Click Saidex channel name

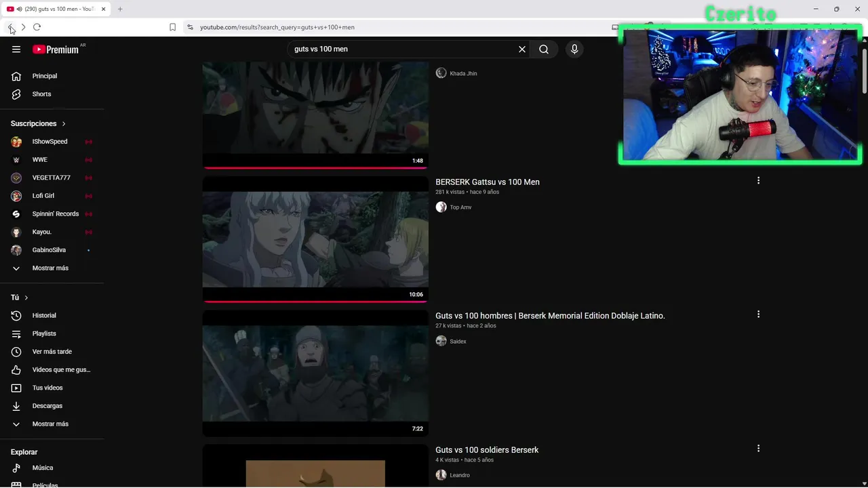458,342
